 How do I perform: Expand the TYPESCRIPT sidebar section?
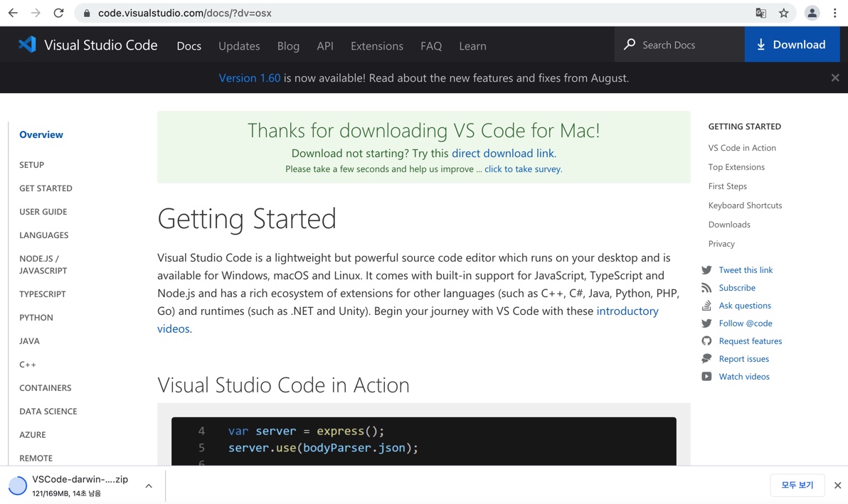pyautogui.click(x=42, y=294)
